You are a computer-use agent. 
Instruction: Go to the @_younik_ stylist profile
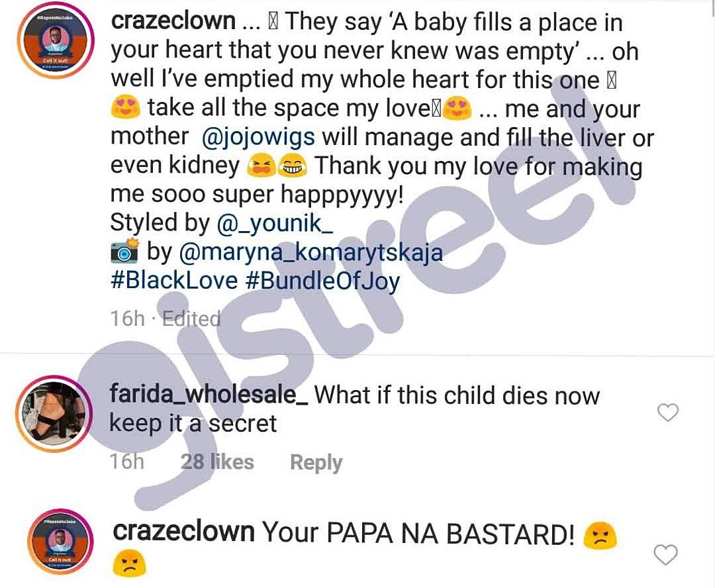coord(275,223)
